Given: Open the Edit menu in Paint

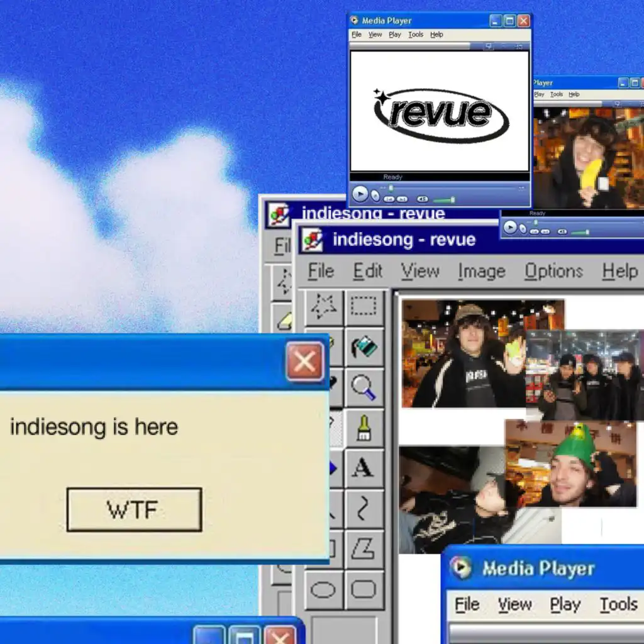Looking at the screenshot, I should pos(367,271).
